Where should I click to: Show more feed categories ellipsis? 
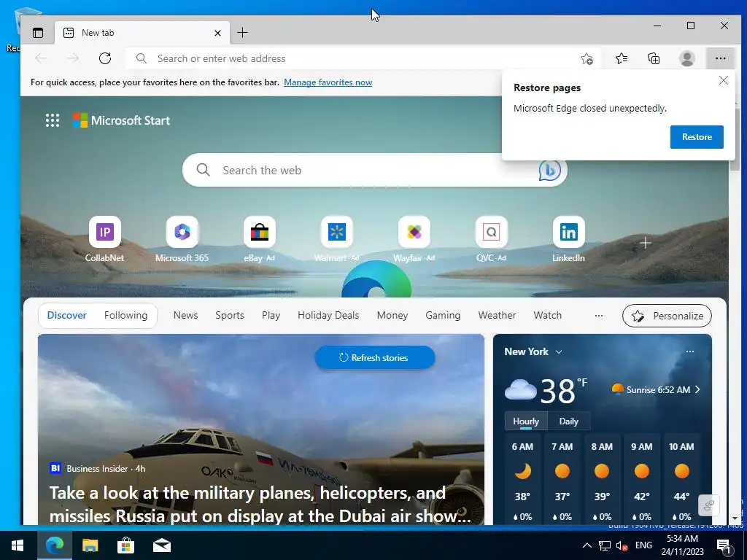coord(599,316)
